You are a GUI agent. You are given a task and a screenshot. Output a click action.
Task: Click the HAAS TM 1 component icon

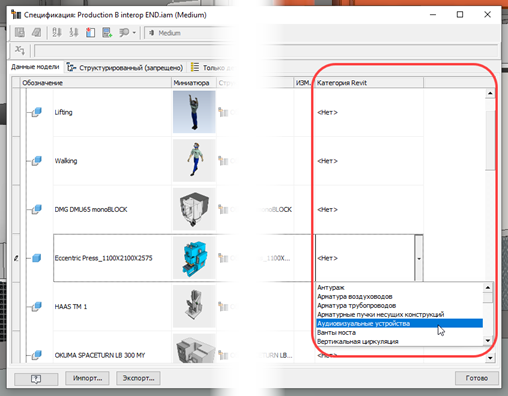click(x=36, y=307)
